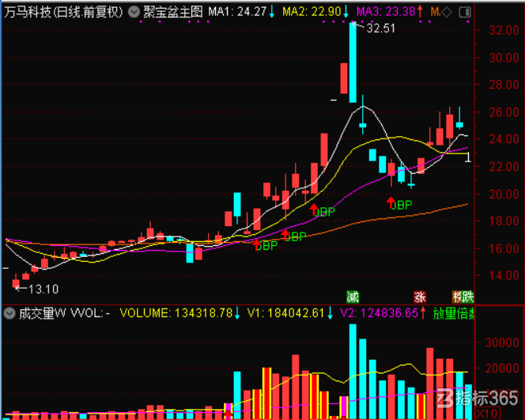The height and width of the screenshot is (420, 525).
Task: Click the V2: 124836.65 value
Action: coord(379,313)
